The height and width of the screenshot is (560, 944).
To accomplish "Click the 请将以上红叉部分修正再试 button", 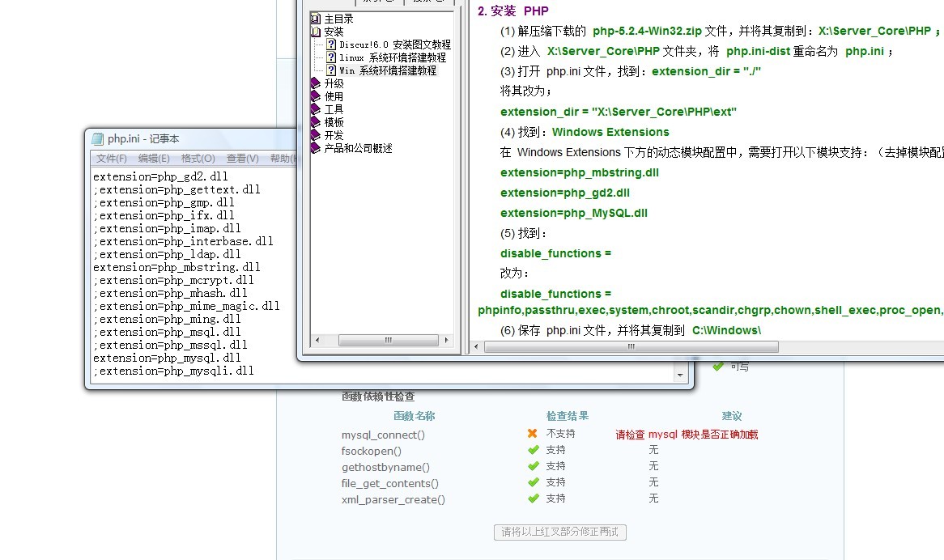I will click(560, 532).
